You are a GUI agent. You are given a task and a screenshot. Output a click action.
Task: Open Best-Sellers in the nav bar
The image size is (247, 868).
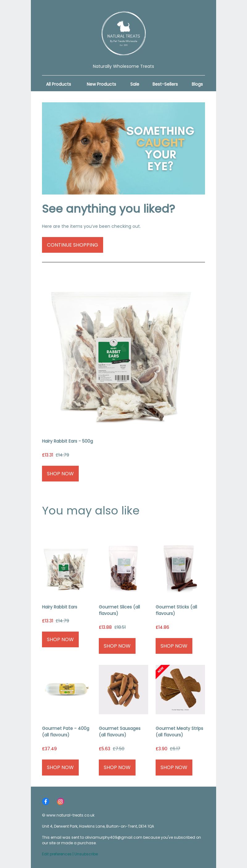(x=165, y=84)
